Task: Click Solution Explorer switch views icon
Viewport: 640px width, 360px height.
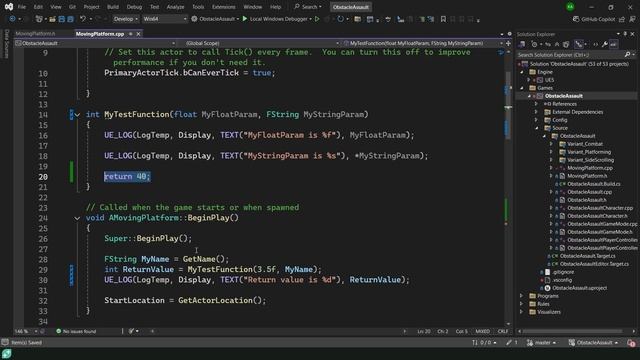Action: tap(522, 44)
